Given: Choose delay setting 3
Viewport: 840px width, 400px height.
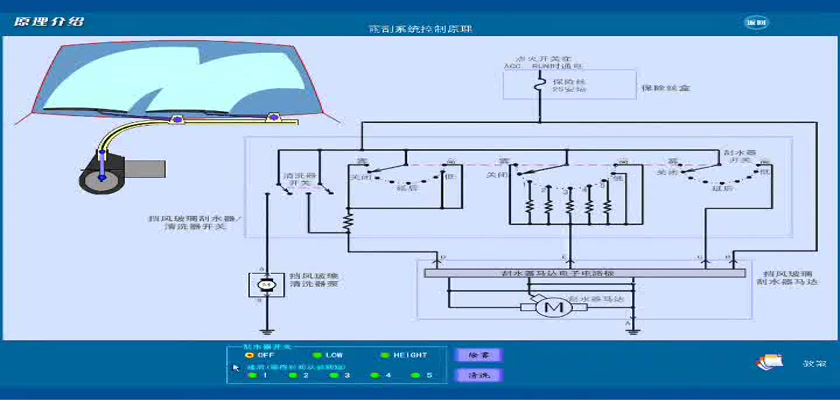Looking at the screenshot, I should tap(333, 375).
